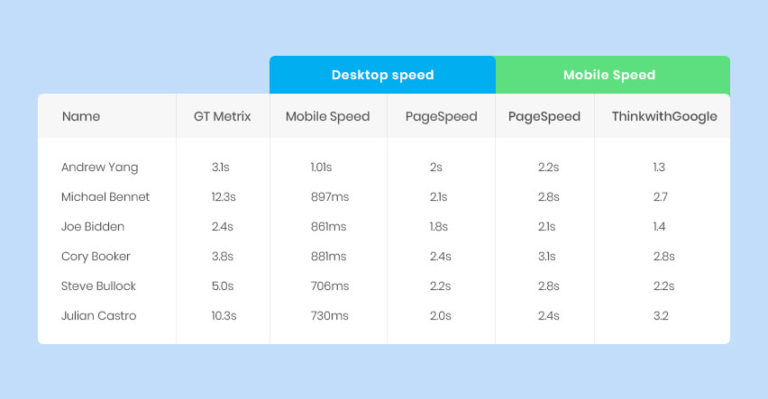Click the 10.3s GT Metrix value
Viewport: 768px width, 399px height.
point(223,316)
